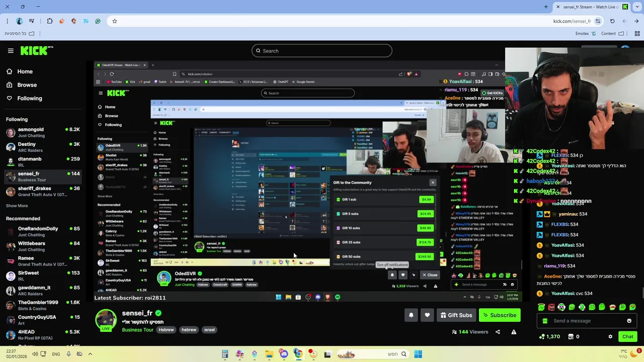Open browser media control icon
Image resolution: width=644 pixels, height=362 pixels.
(x=32, y=21)
